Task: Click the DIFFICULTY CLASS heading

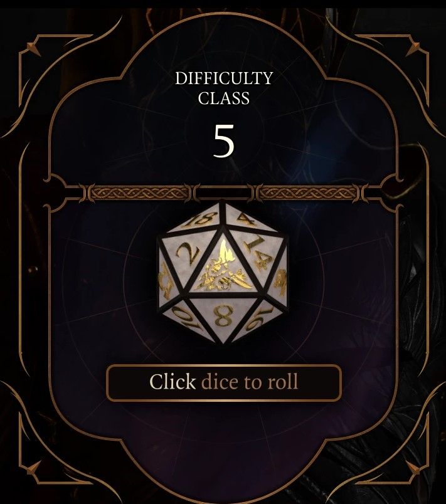Action: click(x=223, y=88)
